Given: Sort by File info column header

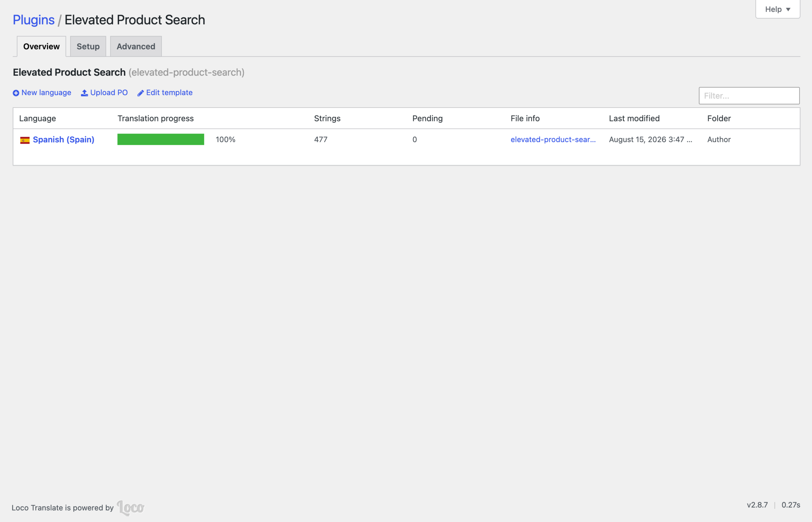Looking at the screenshot, I should tap(525, 118).
